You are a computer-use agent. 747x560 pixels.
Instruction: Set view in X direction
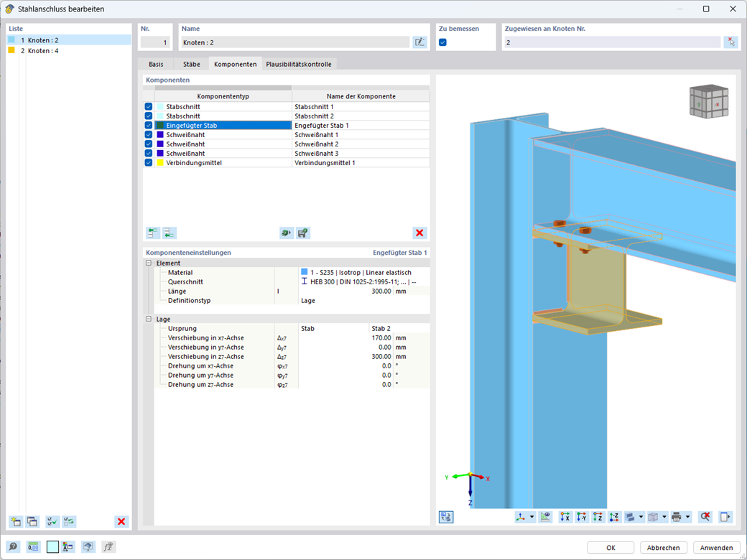coord(565,517)
